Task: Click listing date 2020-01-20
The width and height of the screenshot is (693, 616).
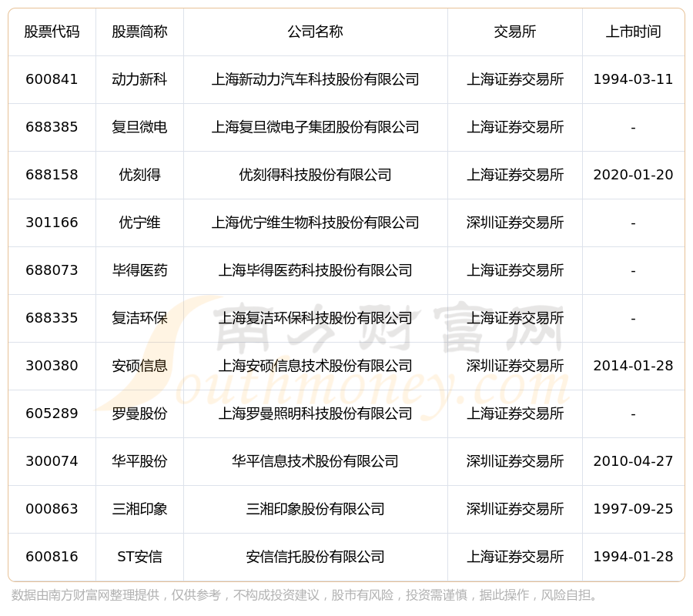Action: [634, 175]
